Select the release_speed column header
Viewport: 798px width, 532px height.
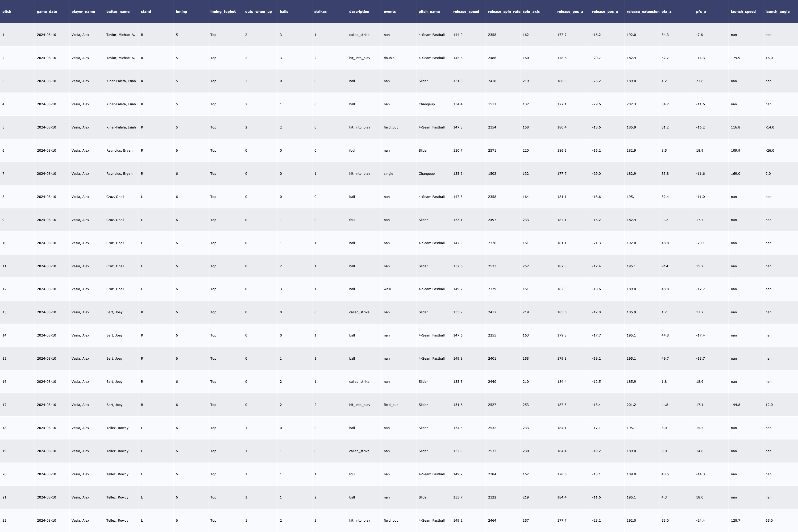(x=466, y=11)
